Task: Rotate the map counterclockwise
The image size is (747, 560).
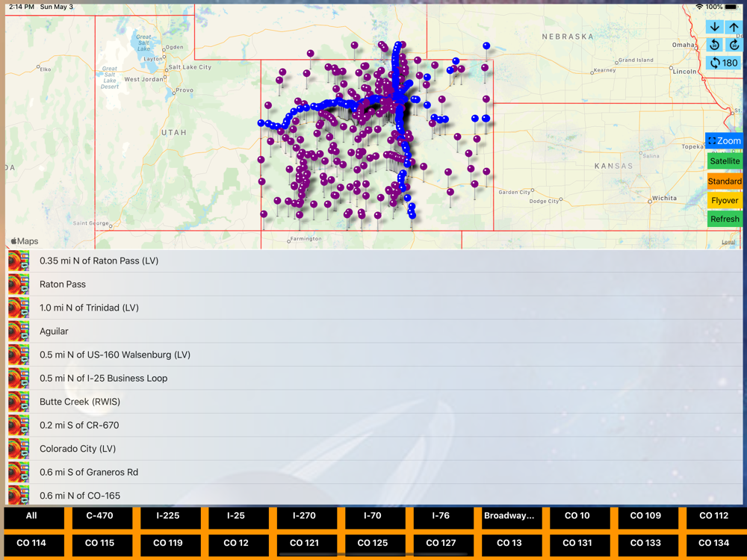Action: click(714, 45)
